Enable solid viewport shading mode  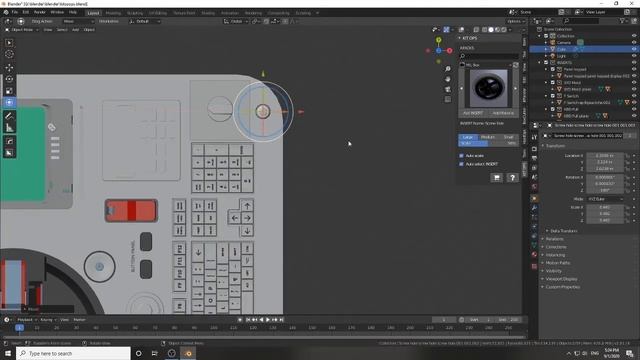tap(491, 30)
